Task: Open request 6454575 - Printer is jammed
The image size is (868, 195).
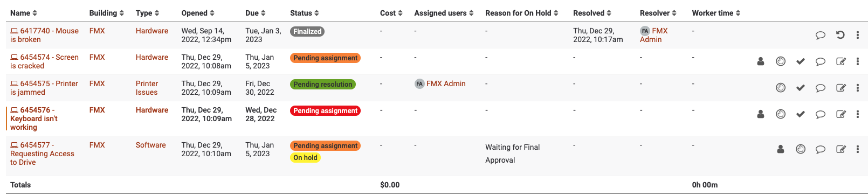Action: 44,88
